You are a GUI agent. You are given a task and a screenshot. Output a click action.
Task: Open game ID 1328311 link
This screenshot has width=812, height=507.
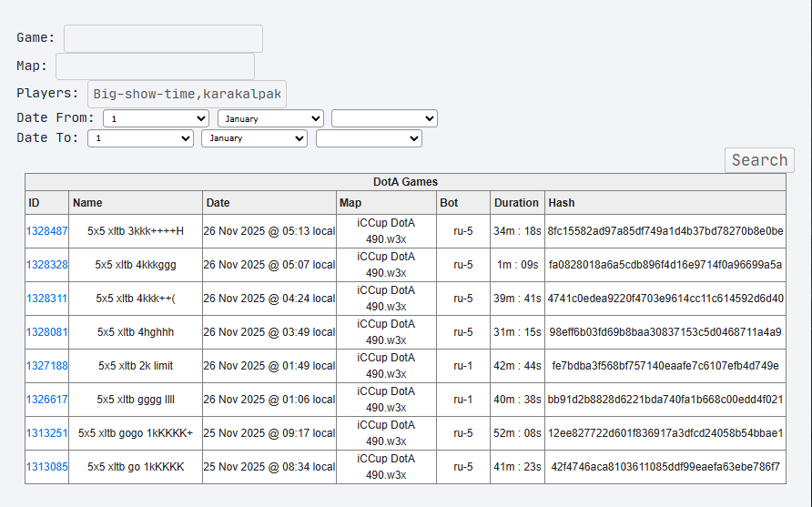pos(46,299)
